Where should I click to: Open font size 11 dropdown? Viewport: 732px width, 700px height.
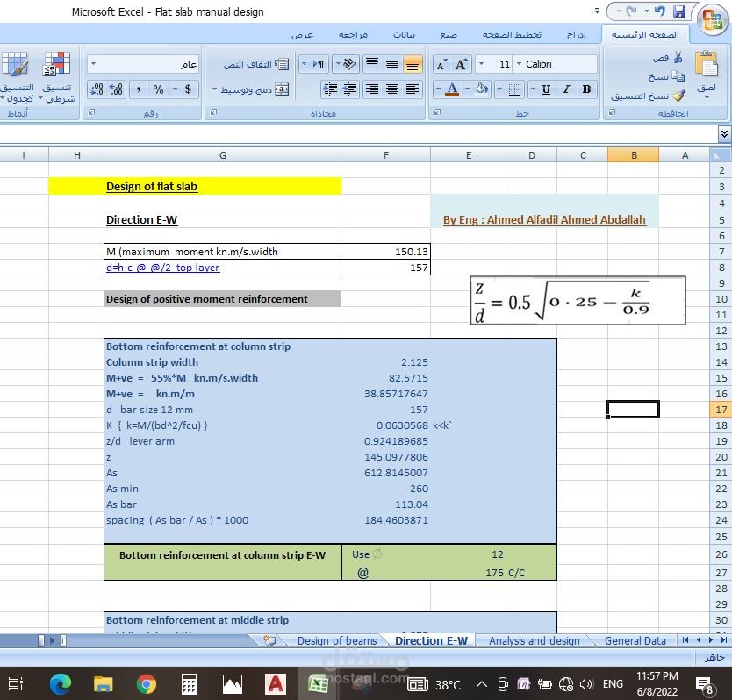pos(481,64)
